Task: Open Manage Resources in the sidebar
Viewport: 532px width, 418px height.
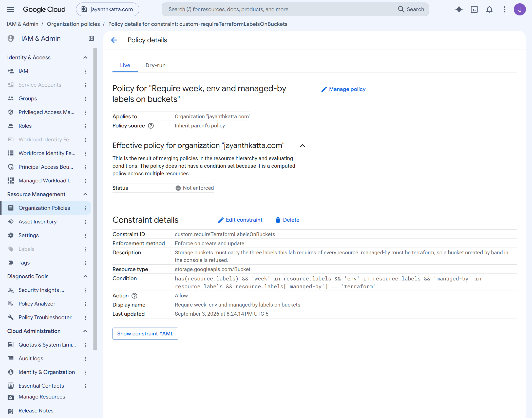Action: [42, 397]
